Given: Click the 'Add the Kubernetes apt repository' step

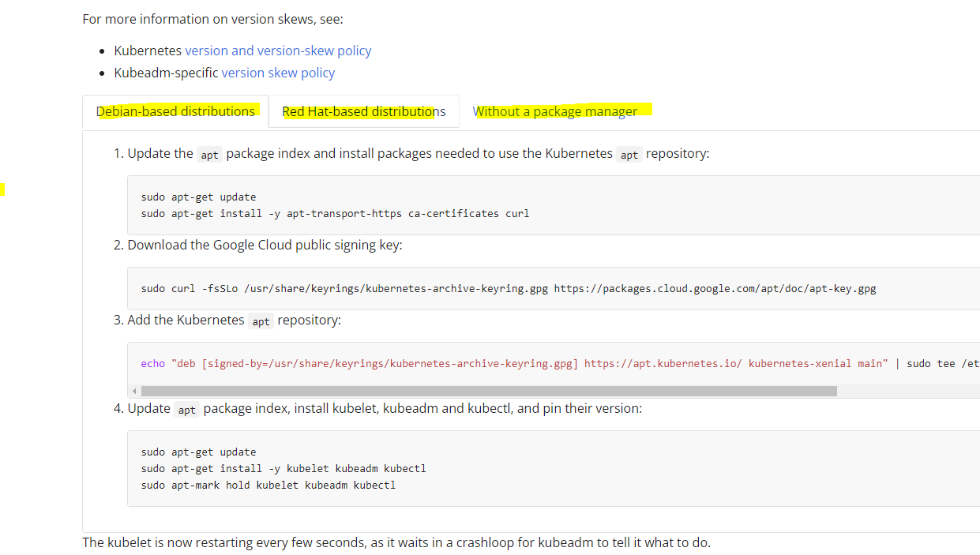Looking at the screenshot, I should (234, 321).
